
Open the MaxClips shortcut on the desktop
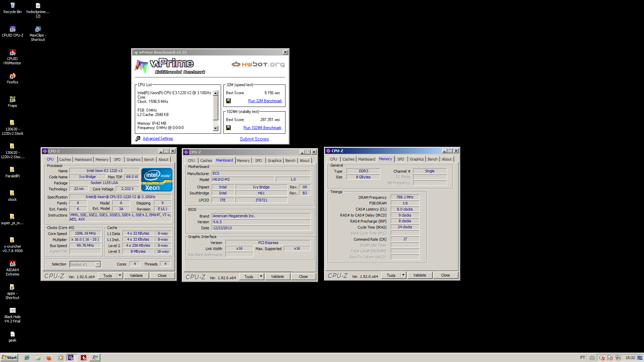(x=38, y=34)
